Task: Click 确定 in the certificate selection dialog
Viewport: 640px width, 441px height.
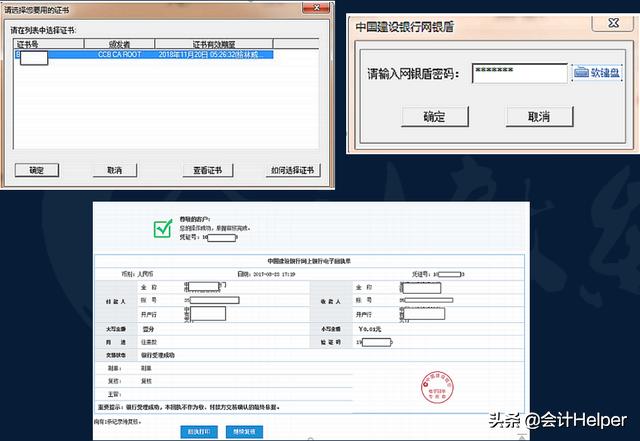Action: pos(37,170)
